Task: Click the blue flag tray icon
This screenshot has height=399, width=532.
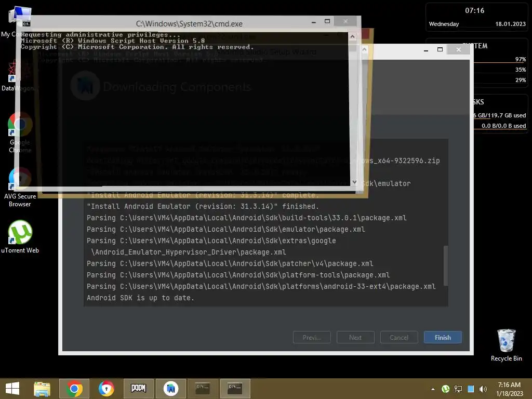Action: [x=471, y=389]
